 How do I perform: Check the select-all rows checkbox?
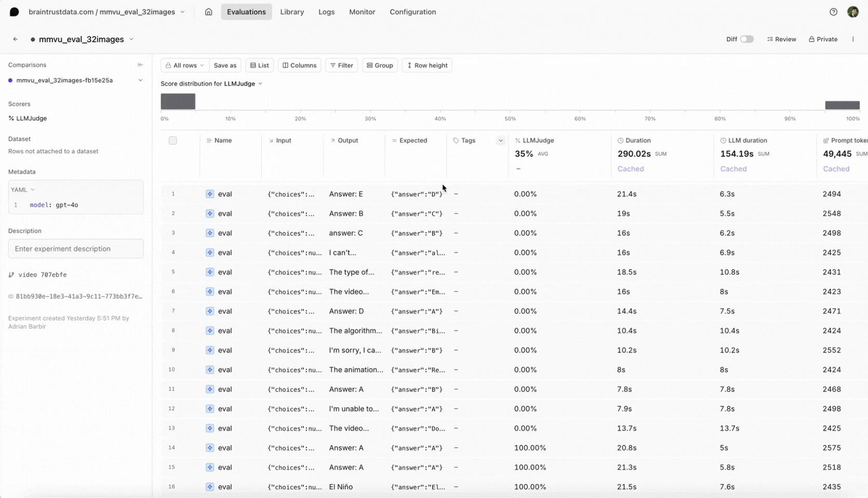[173, 141]
